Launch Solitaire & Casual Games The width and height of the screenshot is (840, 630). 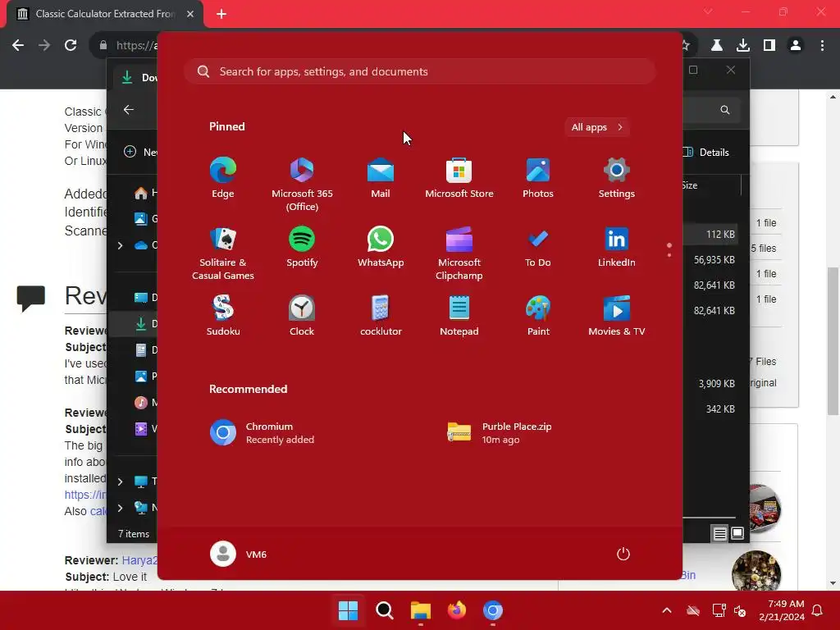click(x=223, y=253)
